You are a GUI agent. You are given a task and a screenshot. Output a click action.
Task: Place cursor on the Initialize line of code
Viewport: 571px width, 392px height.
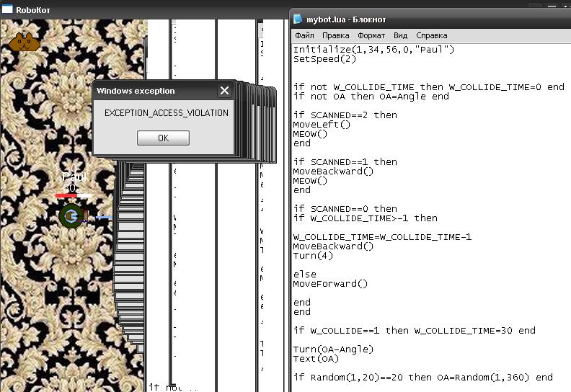(x=373, y=50)
